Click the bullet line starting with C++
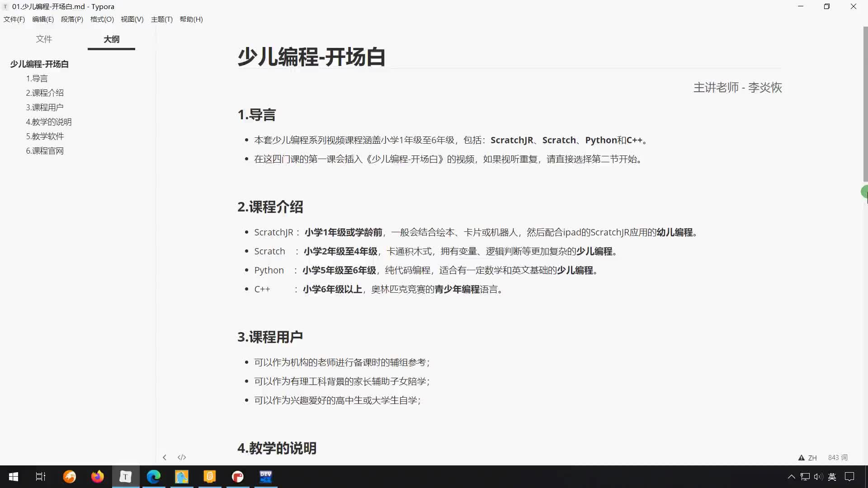Viewport: 868px width, 488px height. 379,289
